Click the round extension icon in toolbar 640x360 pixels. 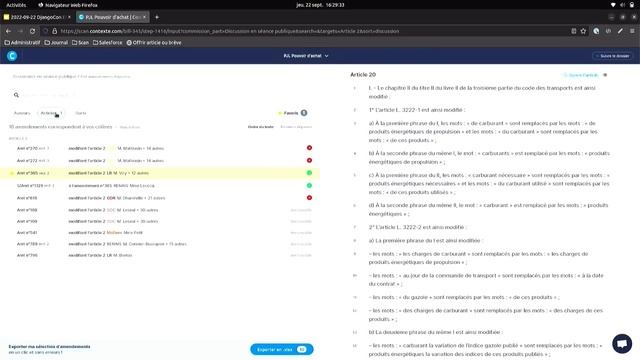click(x=596, y=31)
